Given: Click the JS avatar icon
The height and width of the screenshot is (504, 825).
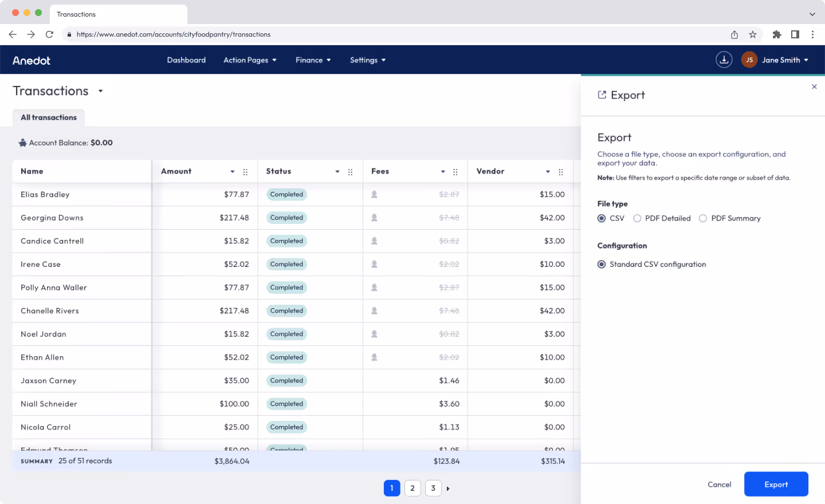Looking at the screenshot, I should 749,60.
